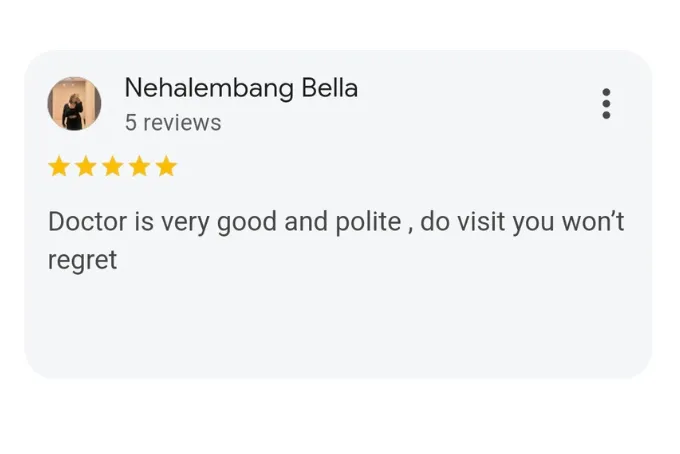
Task: Select the third rating star
Action: coord(113,167)
